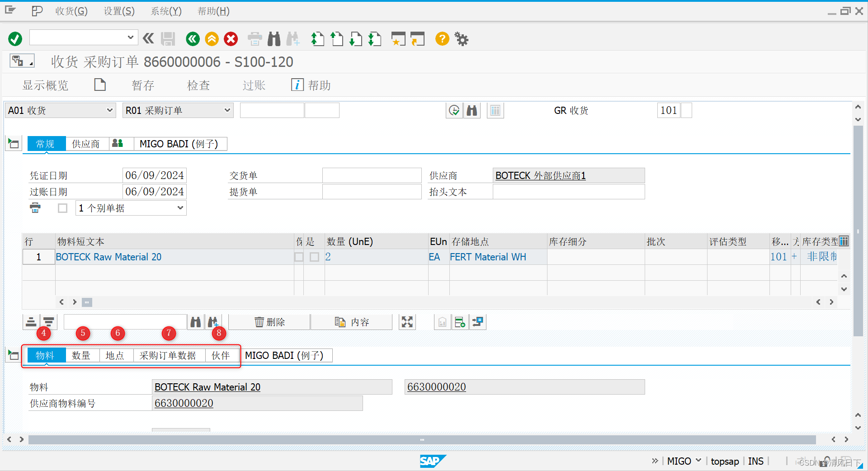Click the Previous Page icon

[x=337, y=39]
